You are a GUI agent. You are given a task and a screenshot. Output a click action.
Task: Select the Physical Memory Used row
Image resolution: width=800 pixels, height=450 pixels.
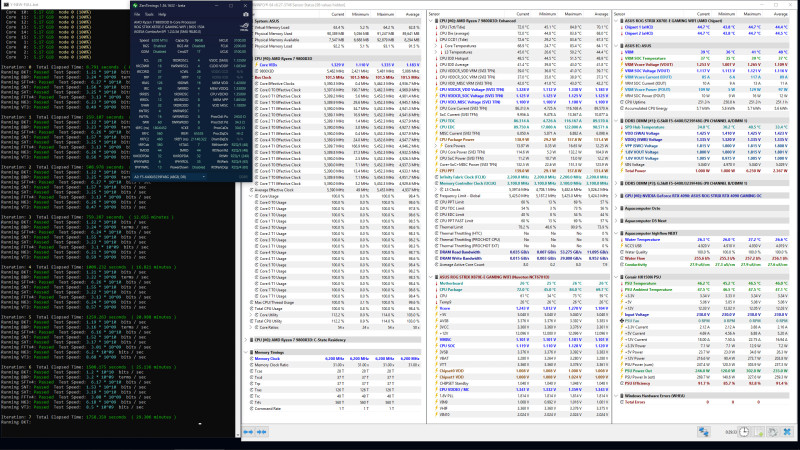coord(334,34)
